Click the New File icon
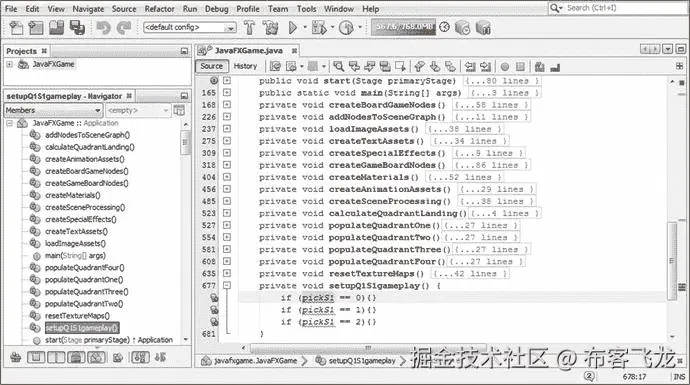690x385 pixels. (x=16, y=28)
